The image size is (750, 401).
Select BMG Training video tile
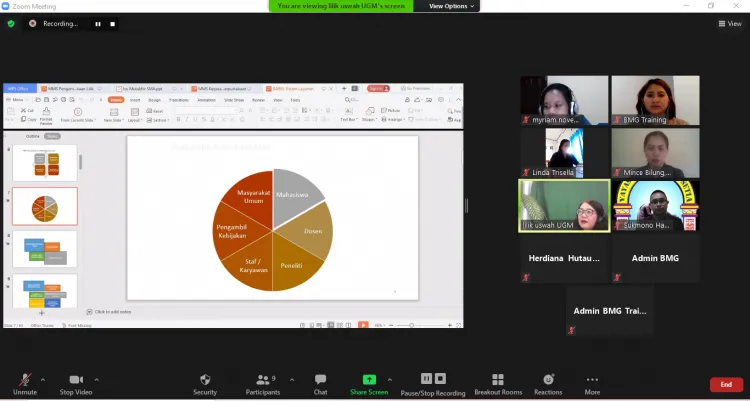[655, 100]
